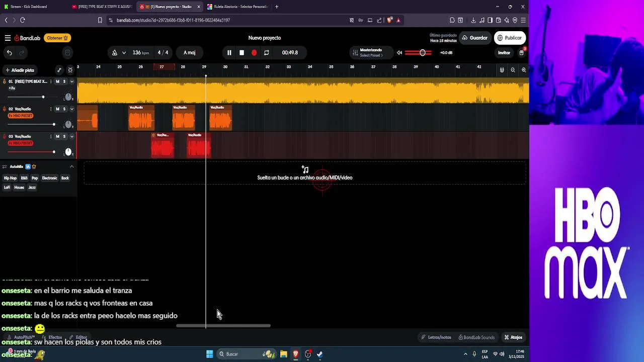Open the Brave shields lion icon
This screenshot has height=362, width=644.
[390, 20]
